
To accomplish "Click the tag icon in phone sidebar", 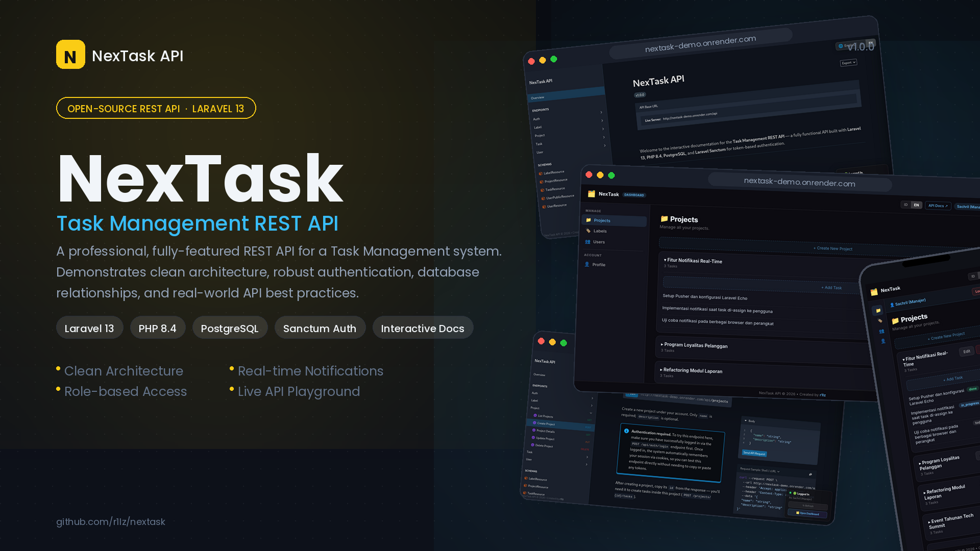I will point(879,321).
